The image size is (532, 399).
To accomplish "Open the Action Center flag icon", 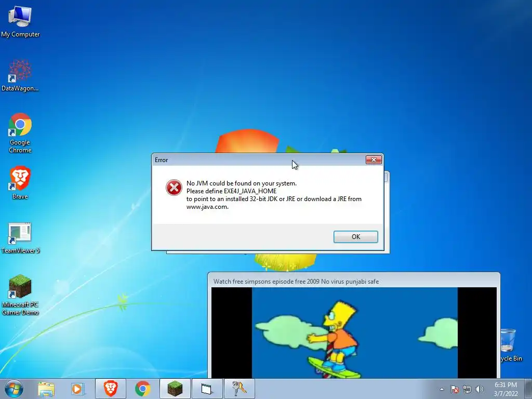I will pyautogui.click(x=455, y=389).
